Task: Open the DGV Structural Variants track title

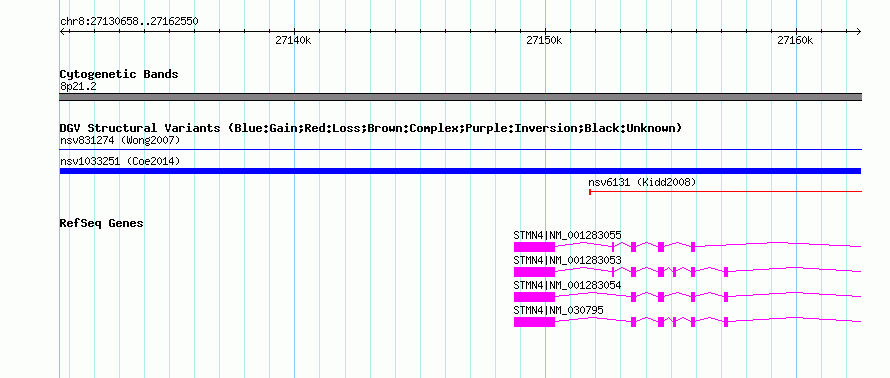Action: [371, 128]
